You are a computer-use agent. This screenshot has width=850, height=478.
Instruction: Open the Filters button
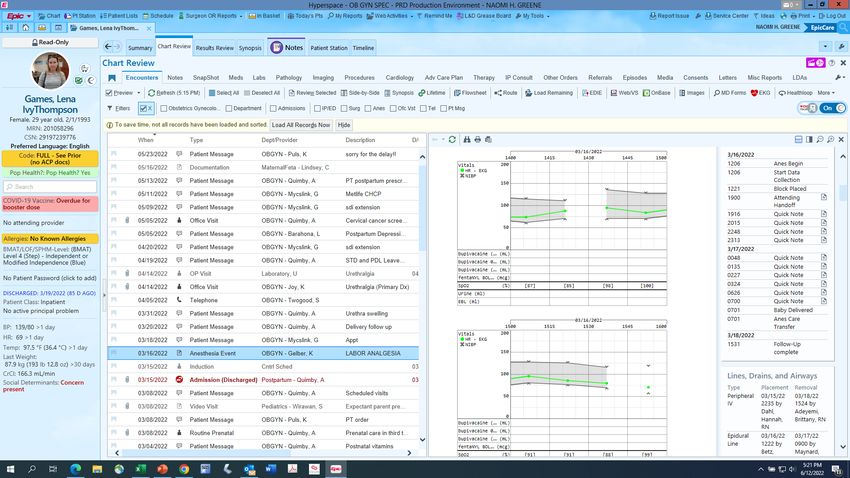pyautogui.click(x=118, y=108)
